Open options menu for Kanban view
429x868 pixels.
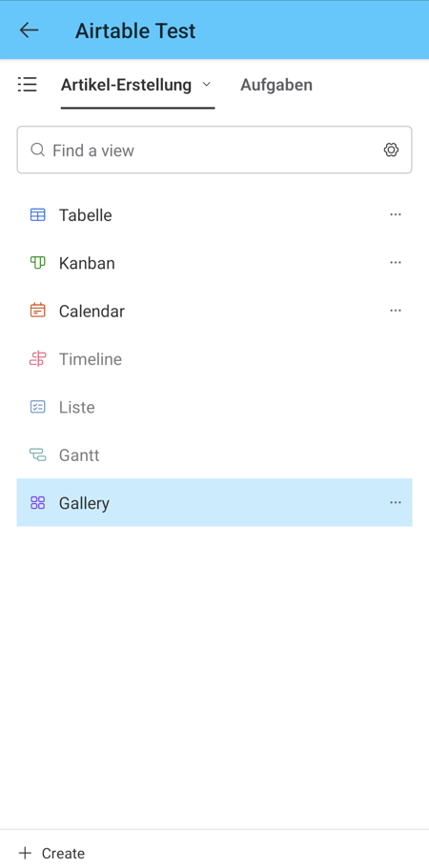tap(396, 262)
